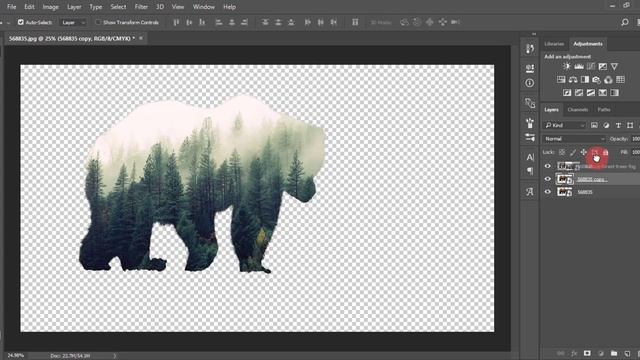Screen dimensions: 640x360
Task: Enable Show Transform Controls checkbox
Action: click(x=98, y=22)
